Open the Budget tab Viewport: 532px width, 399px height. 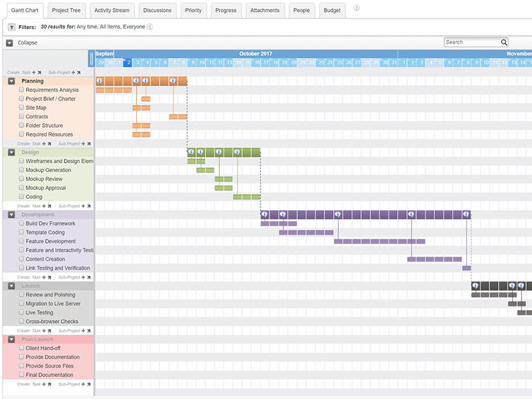point(332,11)
